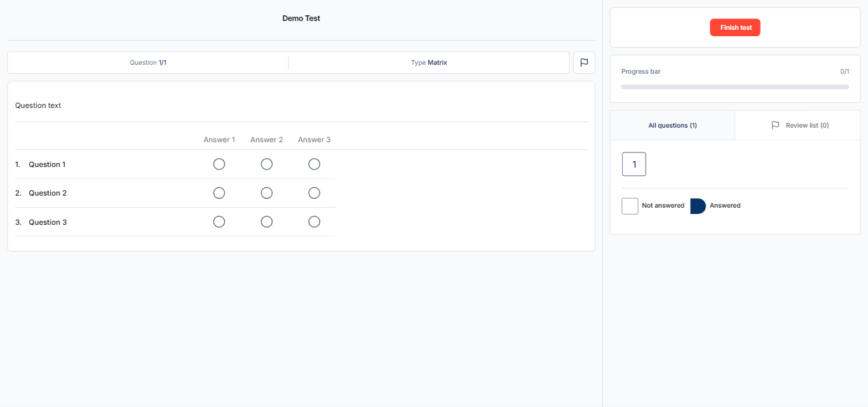
Task: Jump to question 1 in navigator
Action: (634, 164)
